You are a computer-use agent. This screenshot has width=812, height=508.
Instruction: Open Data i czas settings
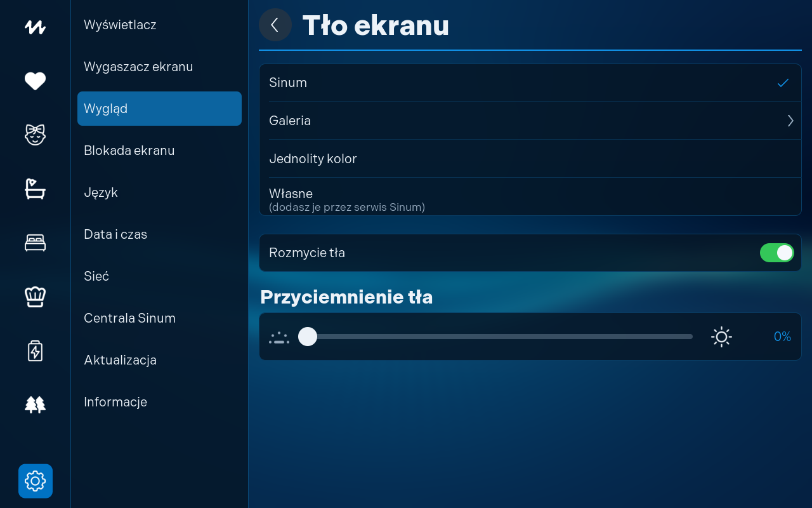point(159,234)
